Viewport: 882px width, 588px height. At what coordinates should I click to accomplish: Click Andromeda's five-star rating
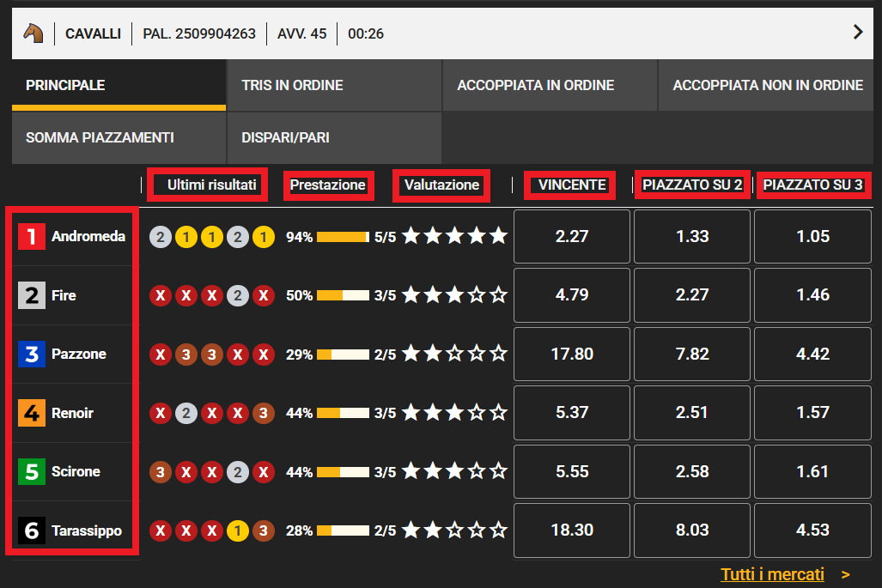tap(454, 236)
